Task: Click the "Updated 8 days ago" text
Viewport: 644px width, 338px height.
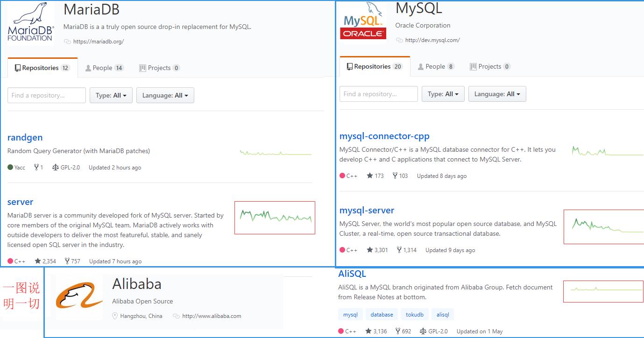Action: click(x=442, y=176)
